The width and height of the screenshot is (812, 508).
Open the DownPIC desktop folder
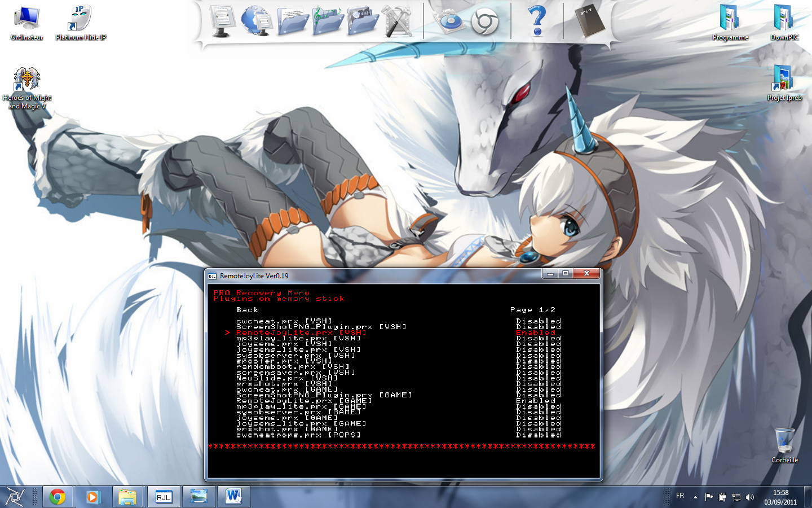[x=784, y=23]
